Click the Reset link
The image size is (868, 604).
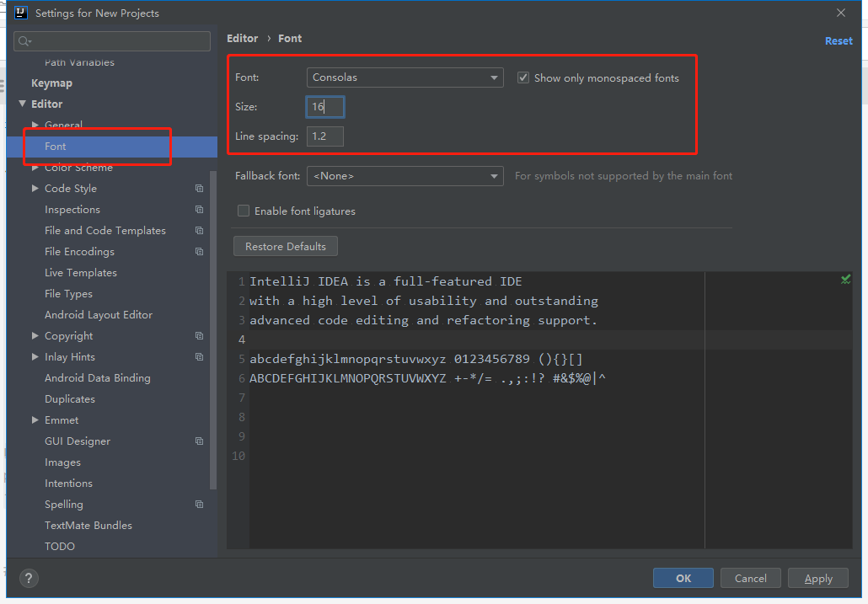pos(839,41)
